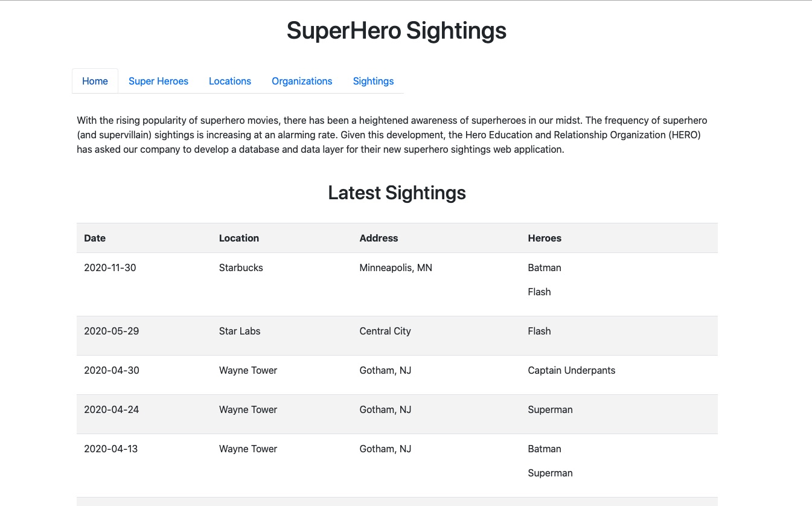Click the Minneapolis, MN address
Screen dimensions: 812x506
tap(395, 267)
